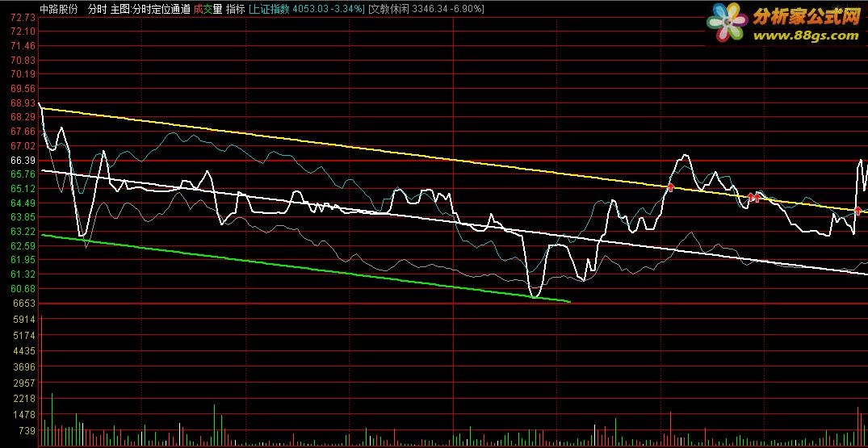Screen dimensions: 868x448
Task: Click the 上证指数 4053.03 -3.34% index quote
Action: [x=307, y=9]
